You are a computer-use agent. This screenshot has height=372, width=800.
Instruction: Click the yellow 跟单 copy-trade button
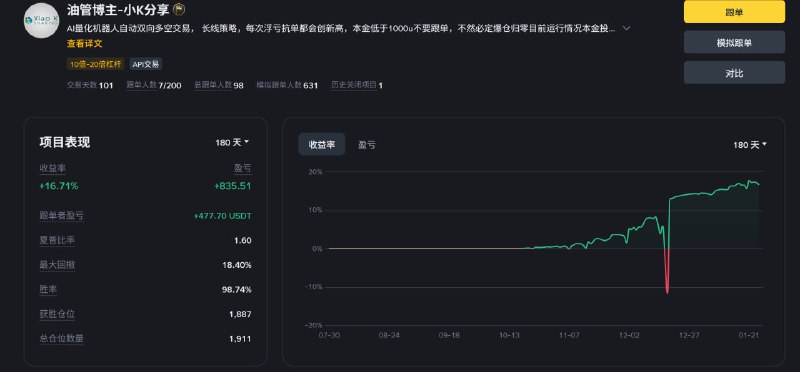click(734, 12)
